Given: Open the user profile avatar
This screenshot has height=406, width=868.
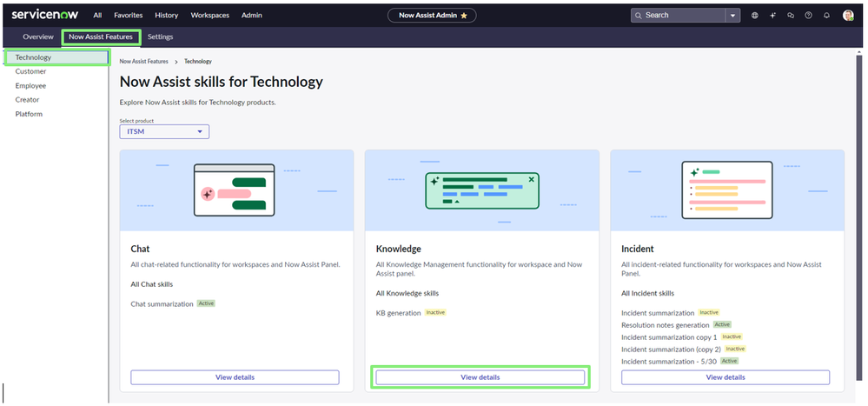Looking at the screenshot, I should 848,16.
